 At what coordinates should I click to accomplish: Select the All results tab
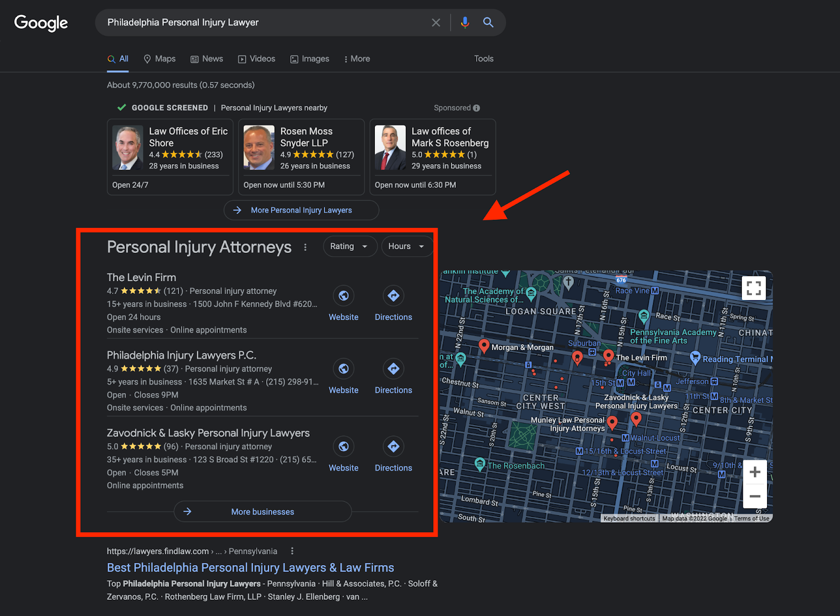118,59
